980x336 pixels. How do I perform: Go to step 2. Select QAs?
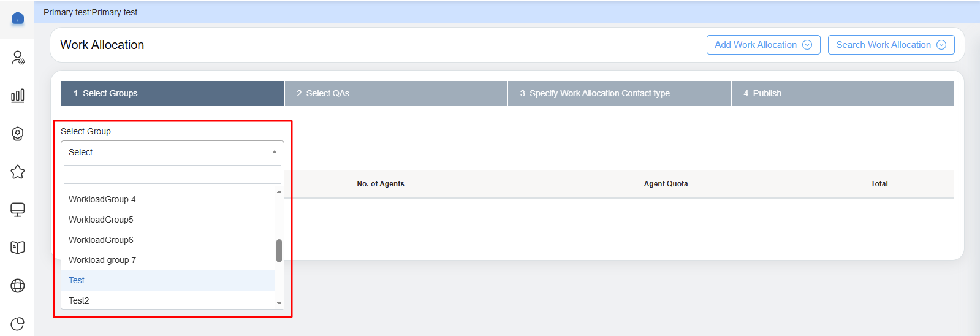tap(395, 93)
